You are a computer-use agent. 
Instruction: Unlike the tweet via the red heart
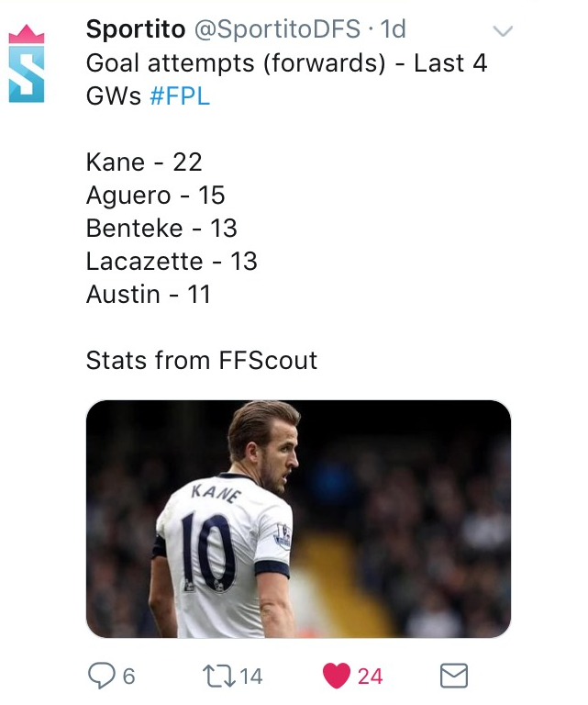coord(337,676)
